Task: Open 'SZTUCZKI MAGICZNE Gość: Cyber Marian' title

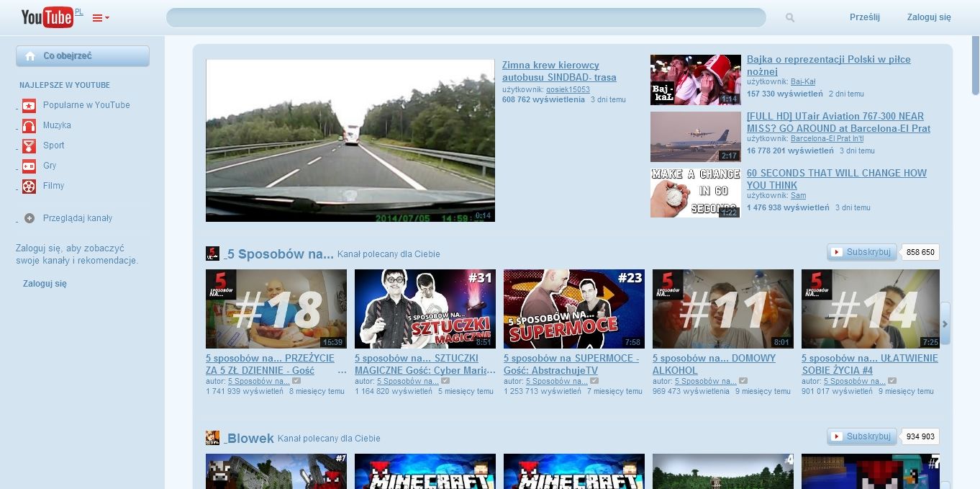Action: click(x=425, y=364)
